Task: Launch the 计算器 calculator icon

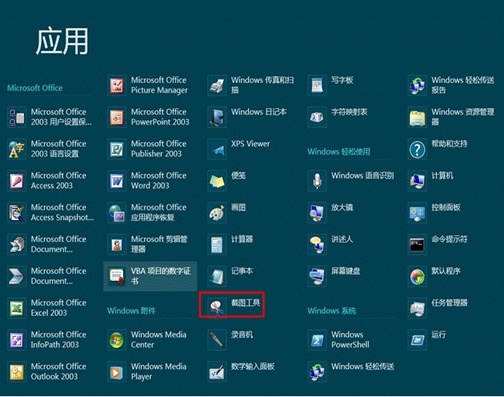Action: (x=217, y=245)
